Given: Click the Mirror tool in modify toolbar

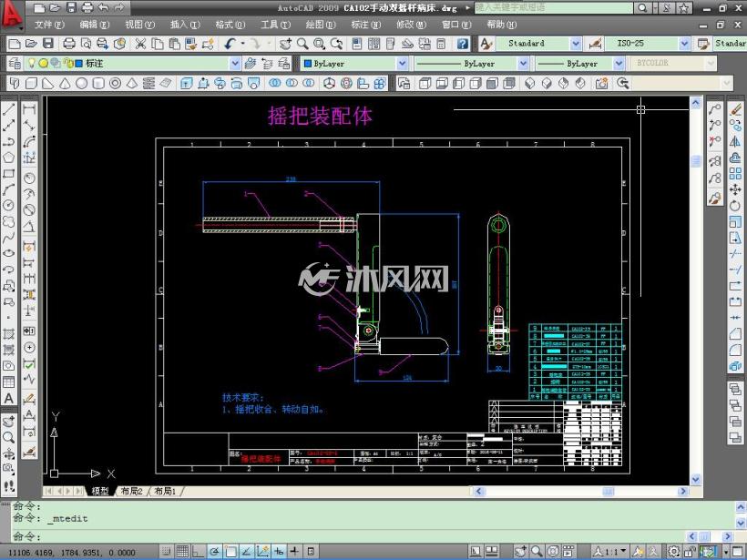Looking at the screenshot, I should pos(735,141).
